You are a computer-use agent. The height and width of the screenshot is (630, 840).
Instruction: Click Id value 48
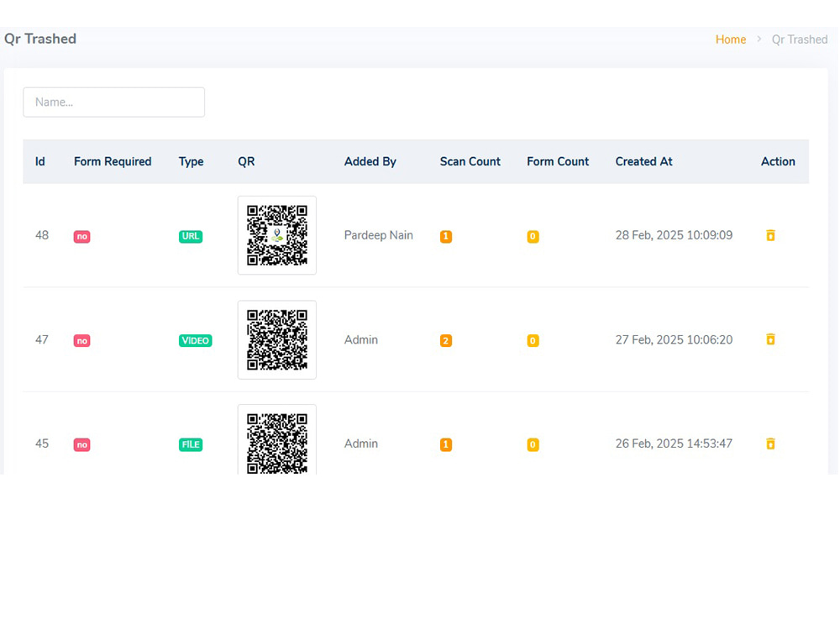[x=42, y=235]
